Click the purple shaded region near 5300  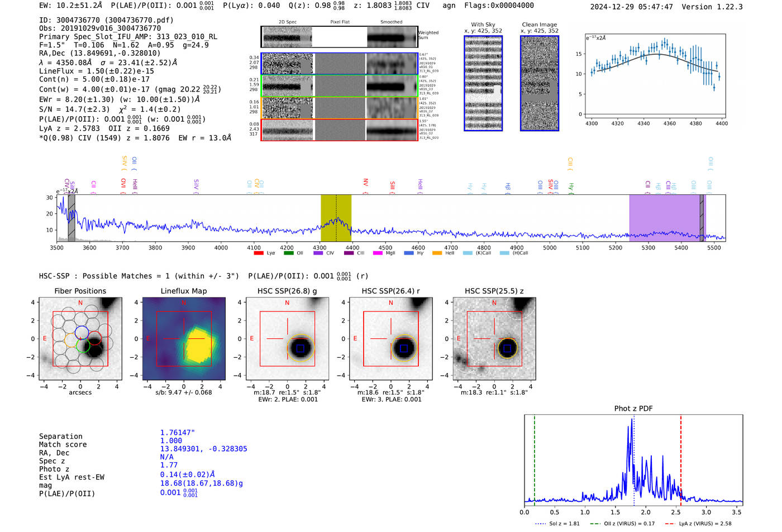point(667,218)
